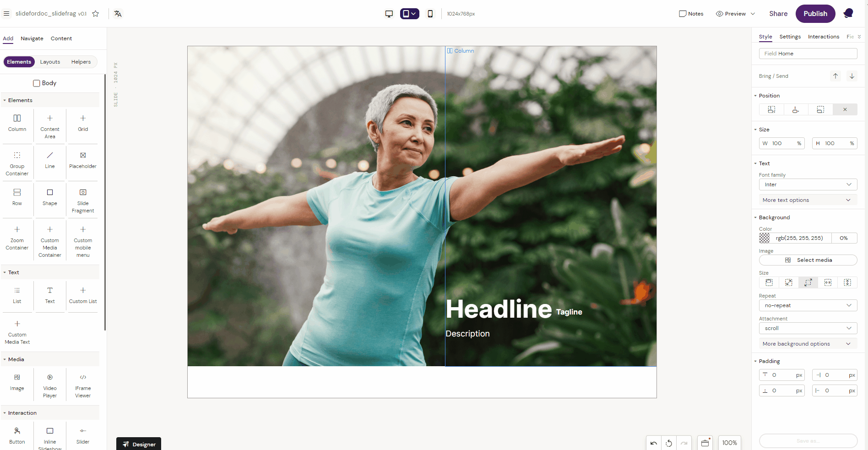The width and height of the screenshot is (868, 450).
Task: Insert a Video Player element
Action: (50, 385)
